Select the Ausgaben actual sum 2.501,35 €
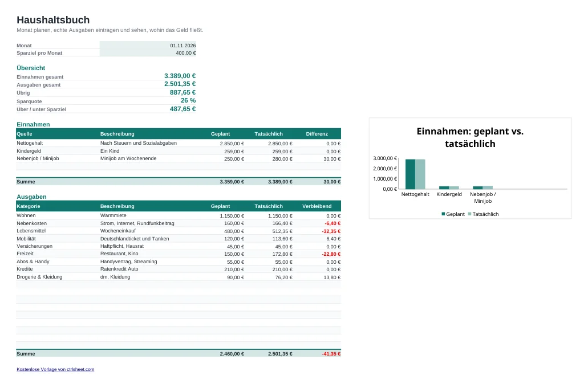588x388 pixels. click(x=269, y=354)
